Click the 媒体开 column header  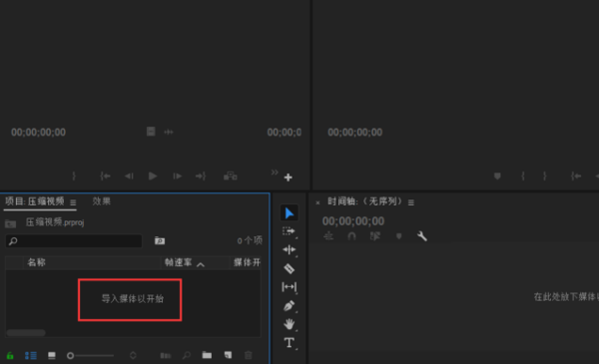[x=248, y=262]
